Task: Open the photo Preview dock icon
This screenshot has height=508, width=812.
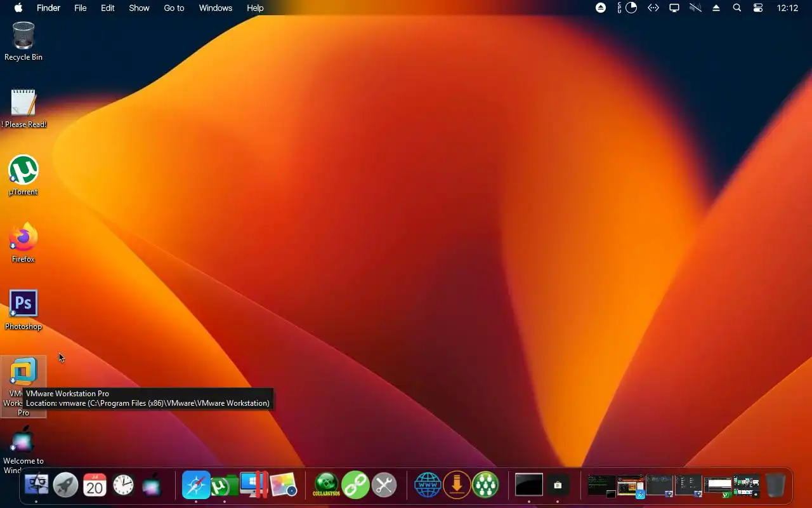Action: (283, 485)
